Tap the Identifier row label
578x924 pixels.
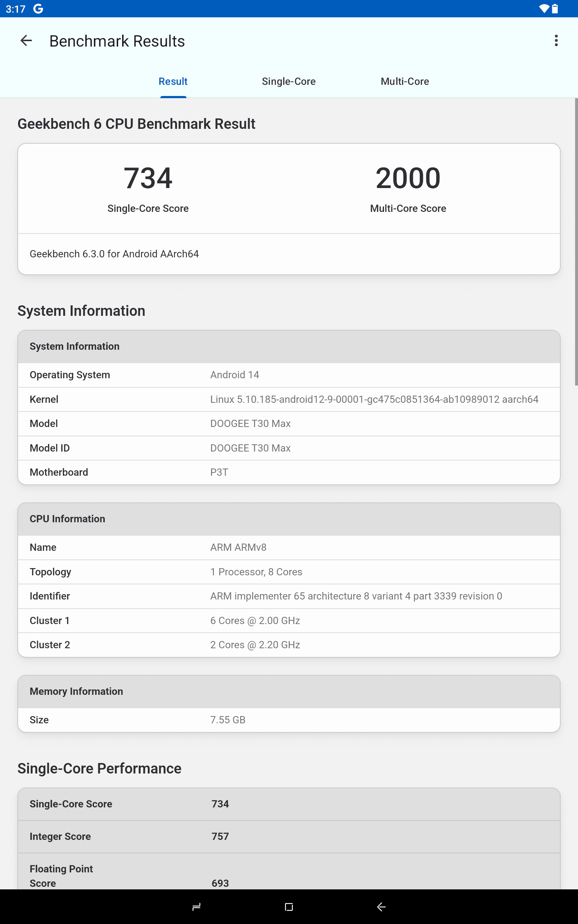tap(50, 596)
